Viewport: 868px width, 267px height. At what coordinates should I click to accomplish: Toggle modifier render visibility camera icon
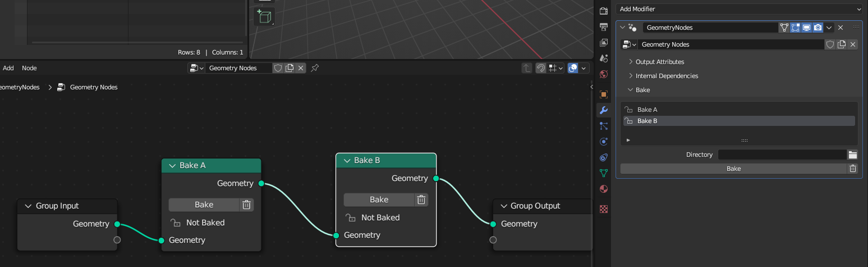coord(818,28)
